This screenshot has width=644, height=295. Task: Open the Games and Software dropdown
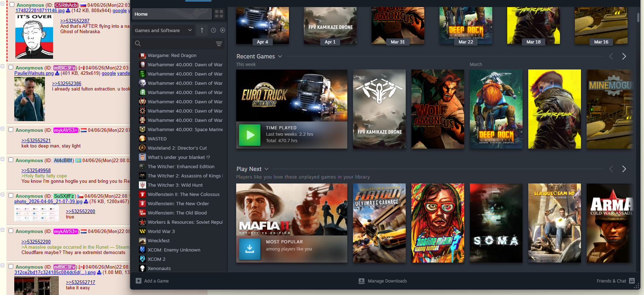point(163,30)
